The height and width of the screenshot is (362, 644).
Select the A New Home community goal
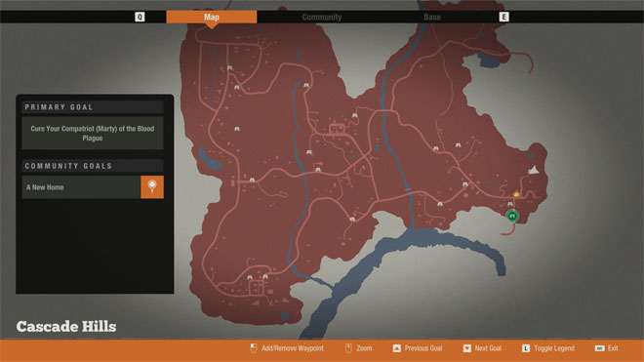(x=81, y=187)
